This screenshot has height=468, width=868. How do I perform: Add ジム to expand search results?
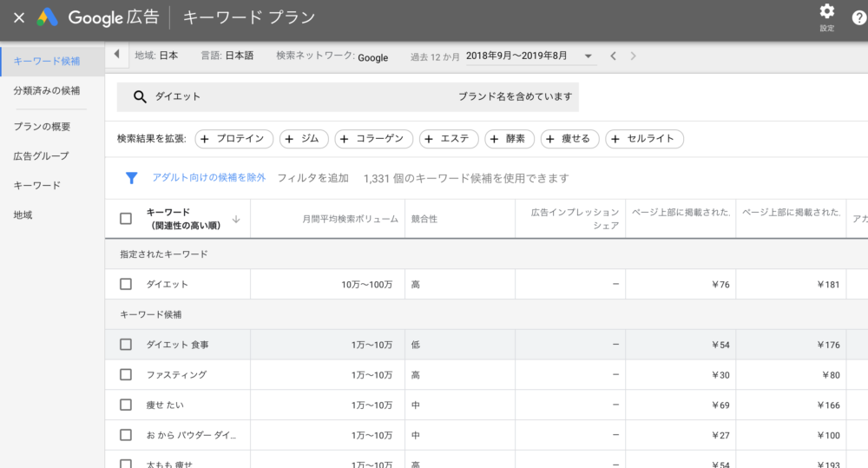pos(304,138)
